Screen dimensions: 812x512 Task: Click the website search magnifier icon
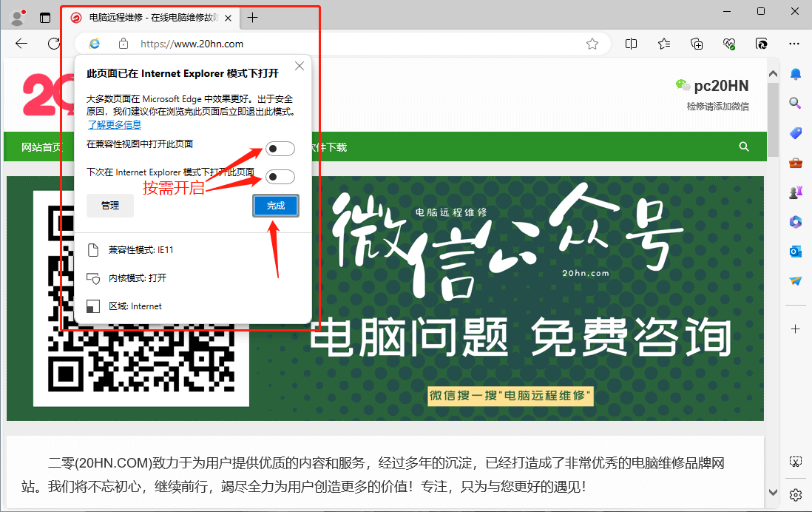pos(744,147)
